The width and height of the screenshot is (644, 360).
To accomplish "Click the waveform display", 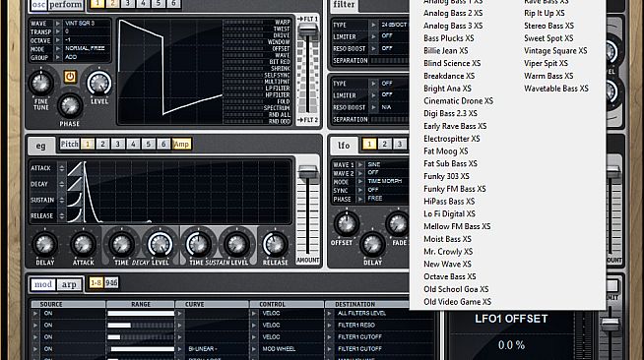I will pyautogui.click(x=170, y=71).
